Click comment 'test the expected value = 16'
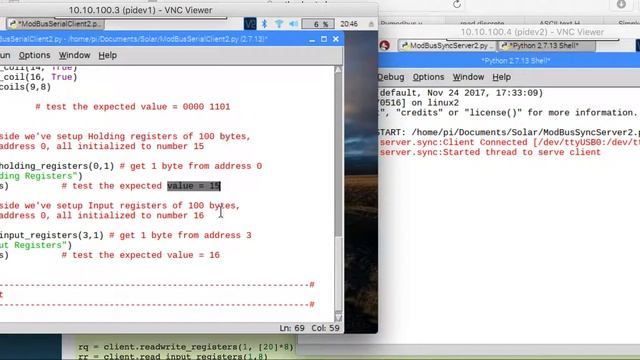The height and width of the screenshot is (360, 640). [x=141, y=255]
